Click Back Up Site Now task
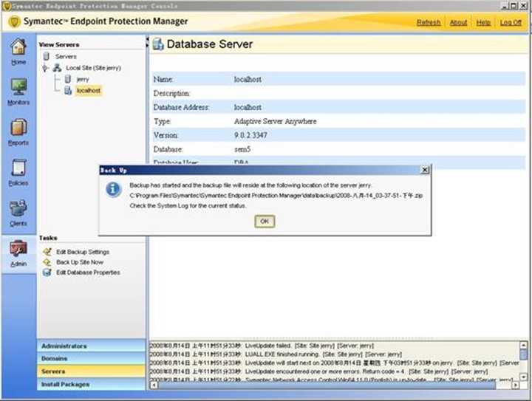 tap(80, 262)
